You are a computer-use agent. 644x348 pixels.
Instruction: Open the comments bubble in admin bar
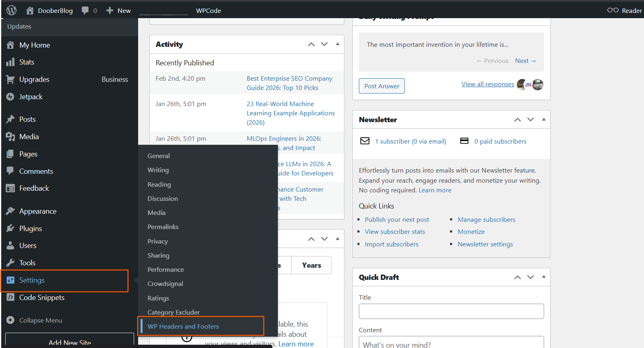coord(85,10)
